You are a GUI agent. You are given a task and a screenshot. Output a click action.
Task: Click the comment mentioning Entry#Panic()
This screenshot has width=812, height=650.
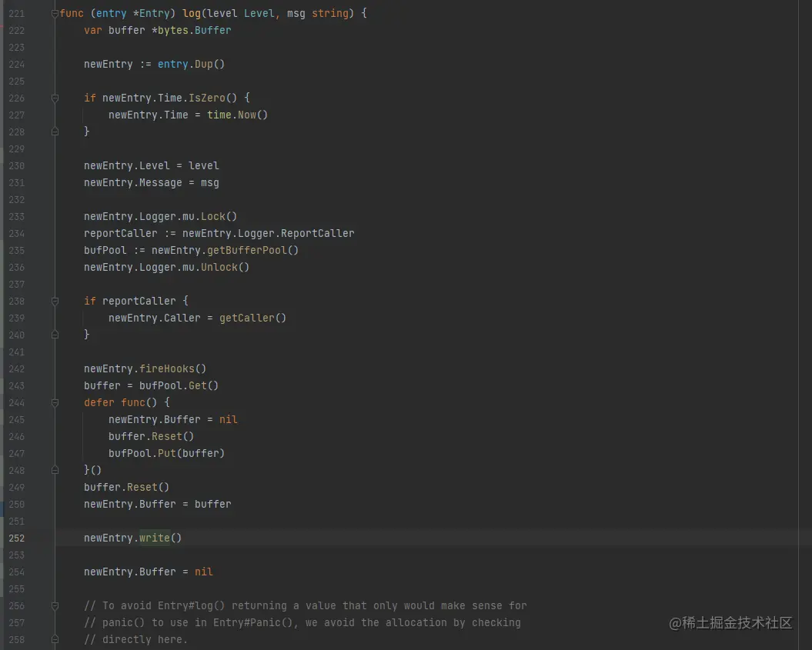302,622
